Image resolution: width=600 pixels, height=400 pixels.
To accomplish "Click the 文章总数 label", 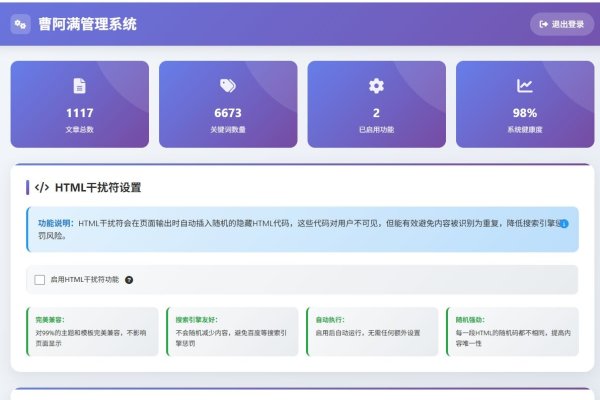I will (80, 129).
